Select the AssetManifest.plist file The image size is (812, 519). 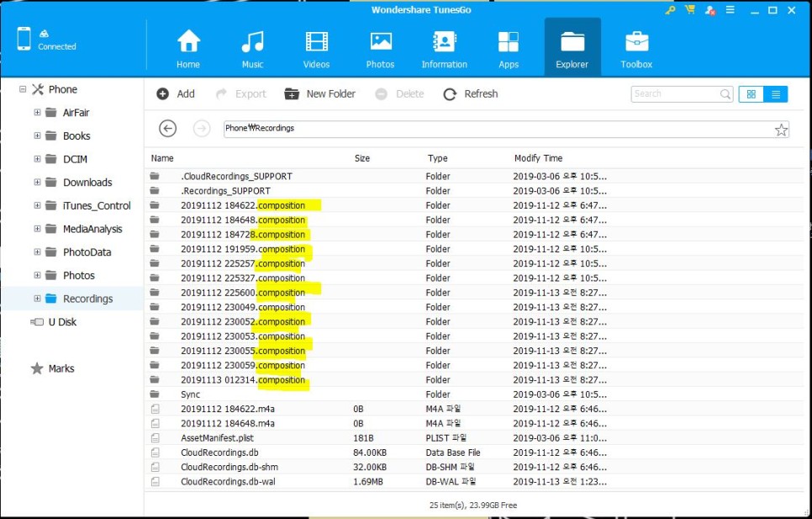tap(473, 437)
